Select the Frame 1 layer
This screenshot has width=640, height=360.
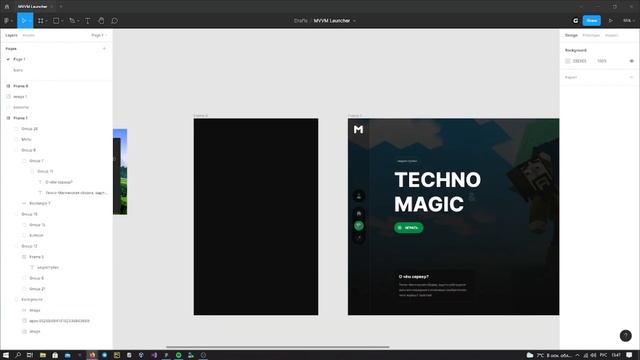20,118
